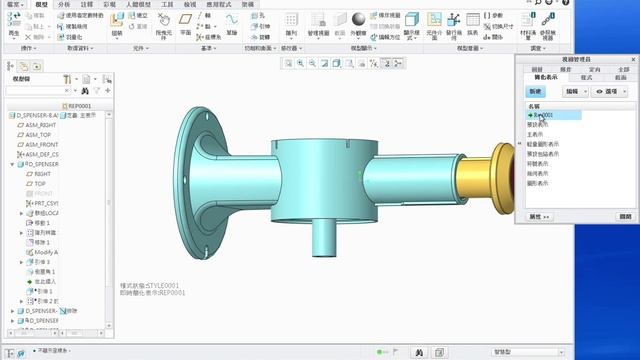The height and width of the screenshot is (360, 640).
Task: Click the 複製幾何 (Copy Geometry) icon
Action: (x=61, y=26)
